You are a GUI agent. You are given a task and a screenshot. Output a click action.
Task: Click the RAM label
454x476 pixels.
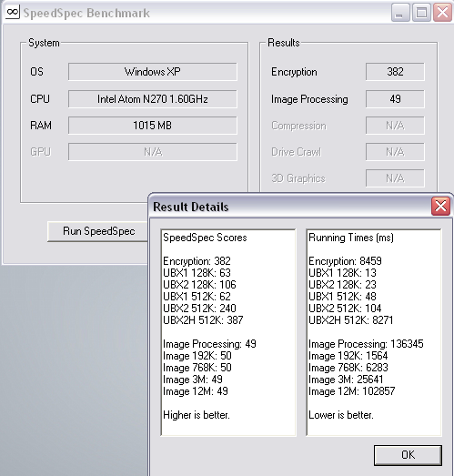(41, 126)
